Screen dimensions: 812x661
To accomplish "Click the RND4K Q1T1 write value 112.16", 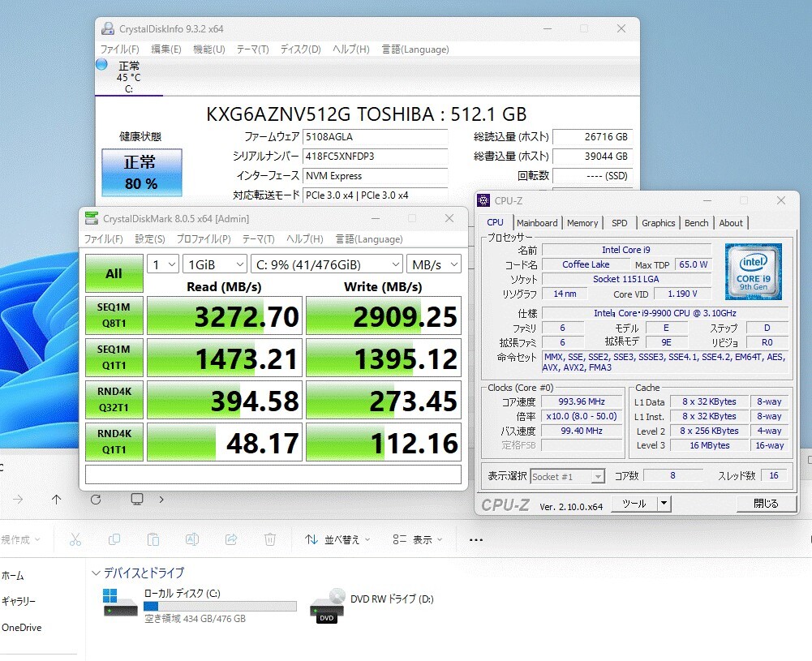I will click(384, 441).
